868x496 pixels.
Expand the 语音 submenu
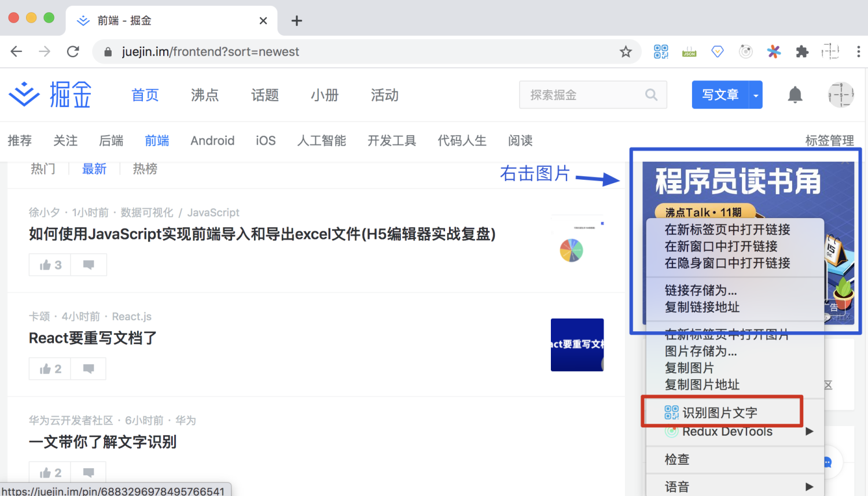(809, 487)
